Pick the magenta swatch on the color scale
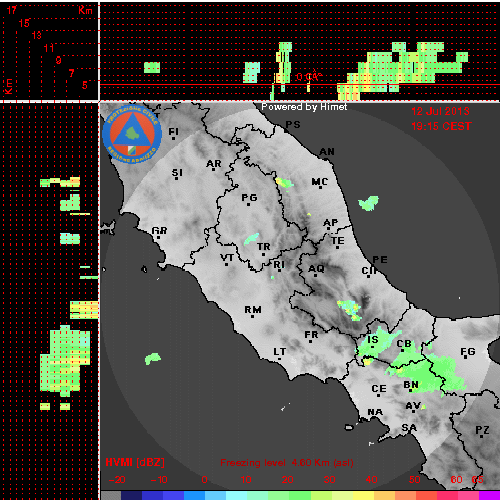Viewport: 500px width, 500px height. 489,495
